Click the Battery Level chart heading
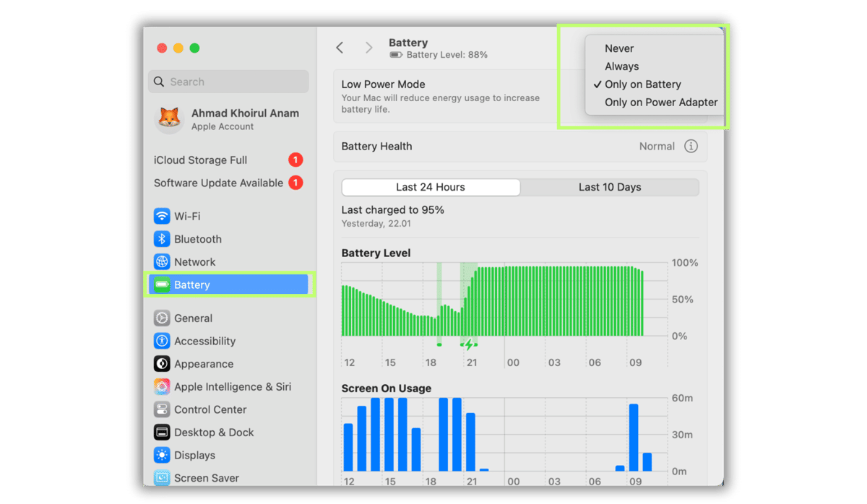Viewport: 867px width, 504px height. 376,253
